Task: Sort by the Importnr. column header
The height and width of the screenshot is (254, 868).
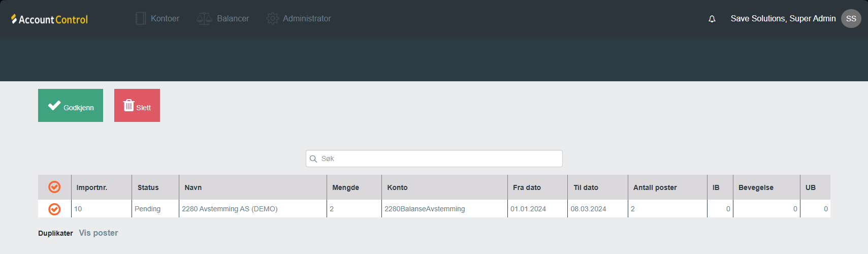Action: click(92, 187)
